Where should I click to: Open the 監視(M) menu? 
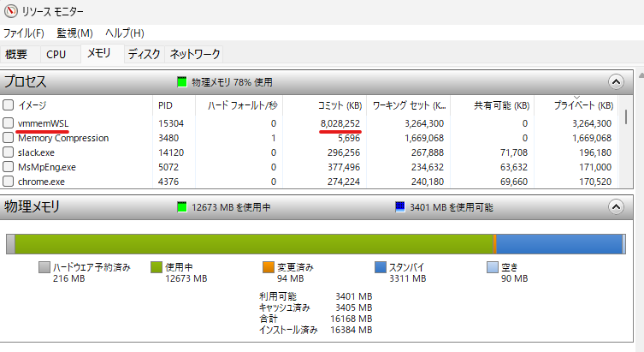74,33
